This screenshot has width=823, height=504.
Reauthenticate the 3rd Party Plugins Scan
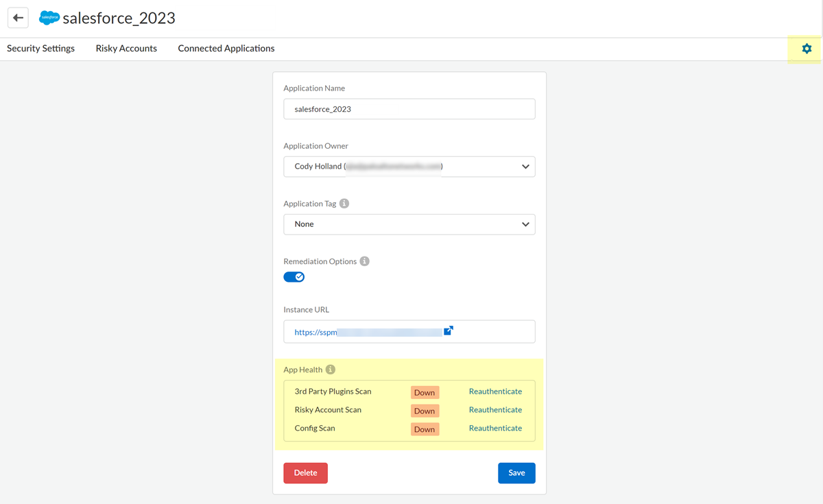click(x=495, y=392)
